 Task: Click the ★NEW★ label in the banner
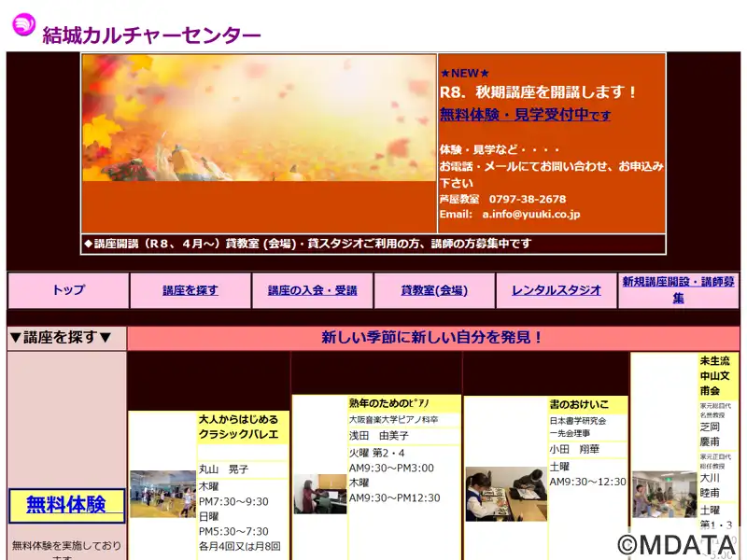464,74
